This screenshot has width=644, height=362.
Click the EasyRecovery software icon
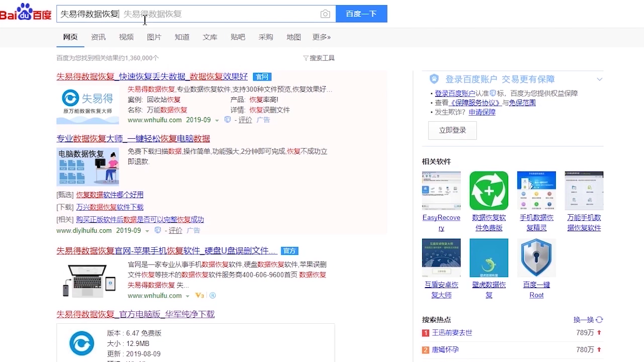tap(441, 191)
